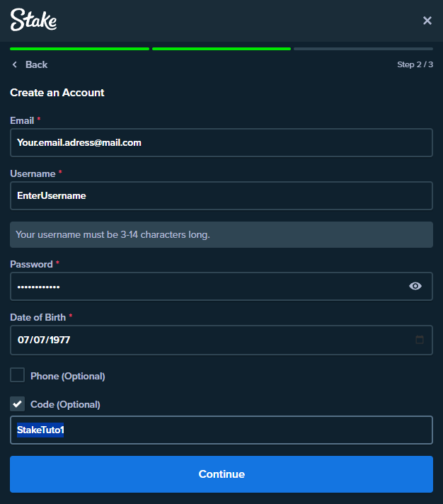The image size is (443, 504).
Task: Click the second green progress bar segment
Action: coord(221,49)
